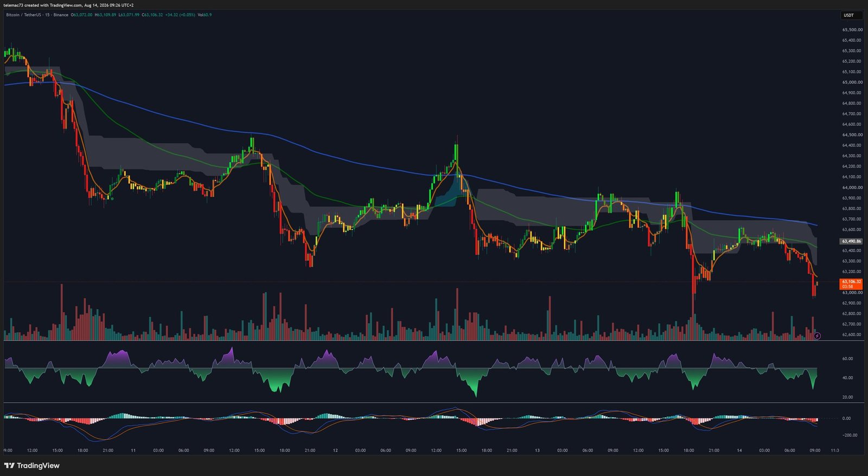Click the 40.00 oscillator scale label

[x=847, y=378]
